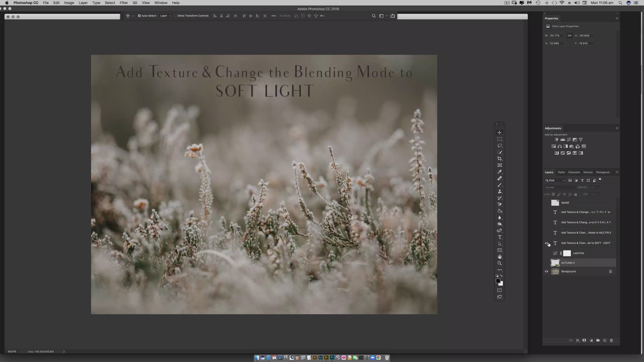This screenshot has width=644, height=362.
Task: Select the Crop tool
Action: (x=500, y=159)
